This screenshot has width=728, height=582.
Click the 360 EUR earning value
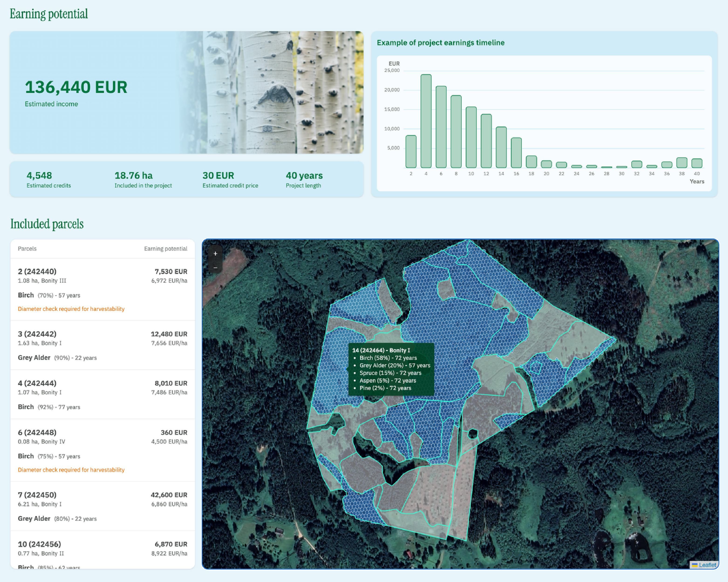pos(174,433)
